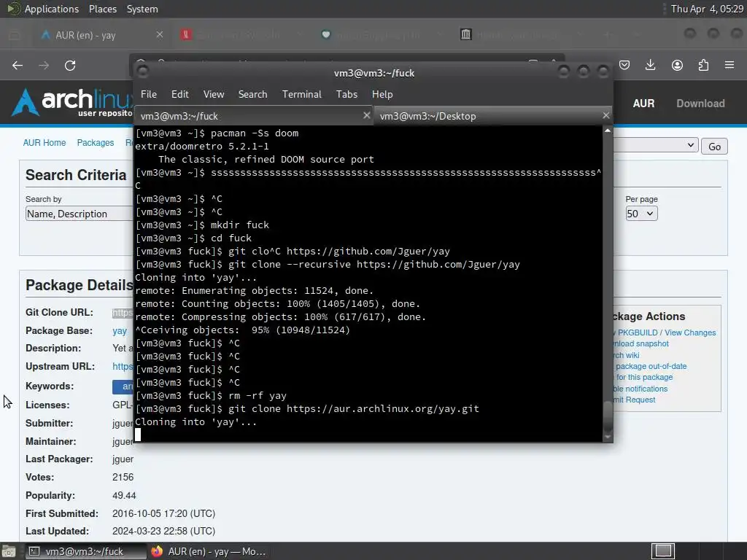Click the popularity value 49.44

pos(124,495)
